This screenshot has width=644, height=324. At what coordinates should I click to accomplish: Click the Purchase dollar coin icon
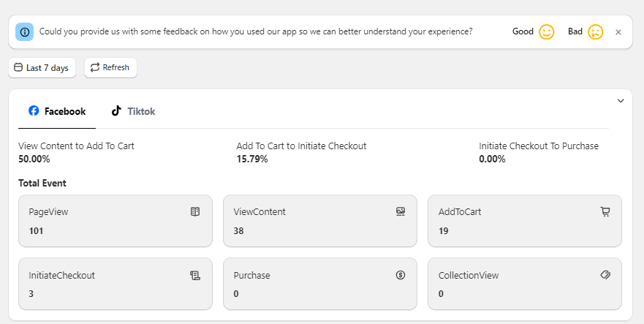[x=400, y=276]
